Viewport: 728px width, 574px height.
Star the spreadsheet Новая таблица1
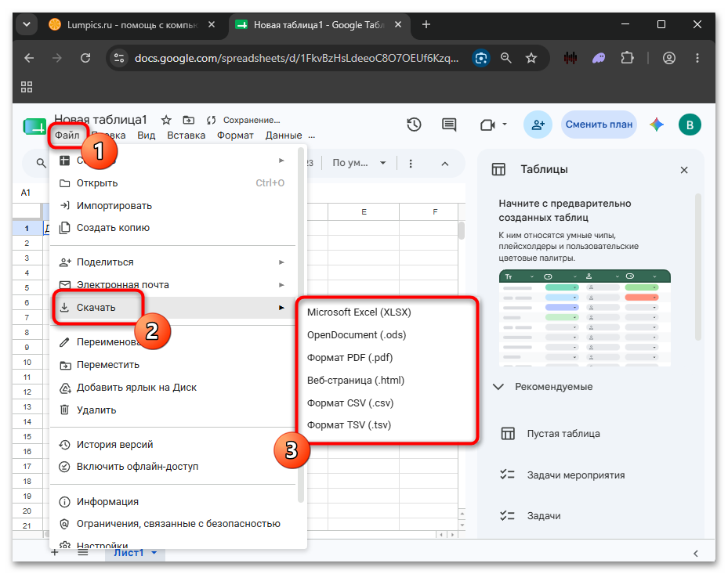pyautogui.click(x=166, y=120)
